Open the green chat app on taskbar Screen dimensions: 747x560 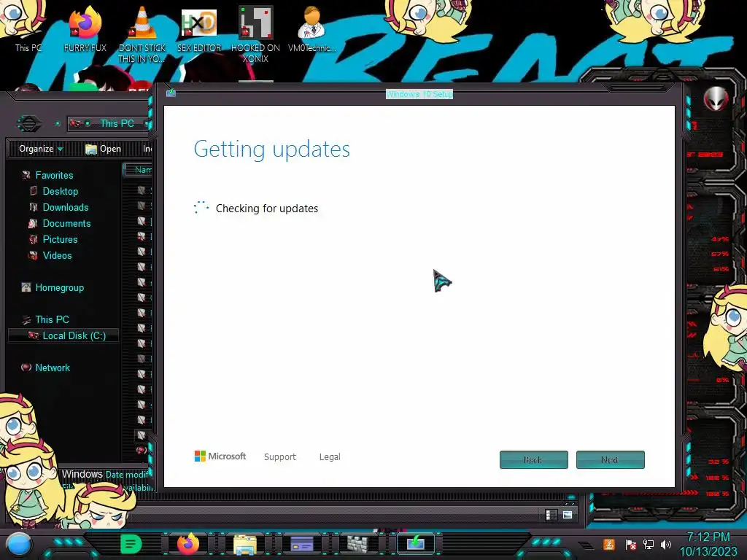click(x=131, y=544)
